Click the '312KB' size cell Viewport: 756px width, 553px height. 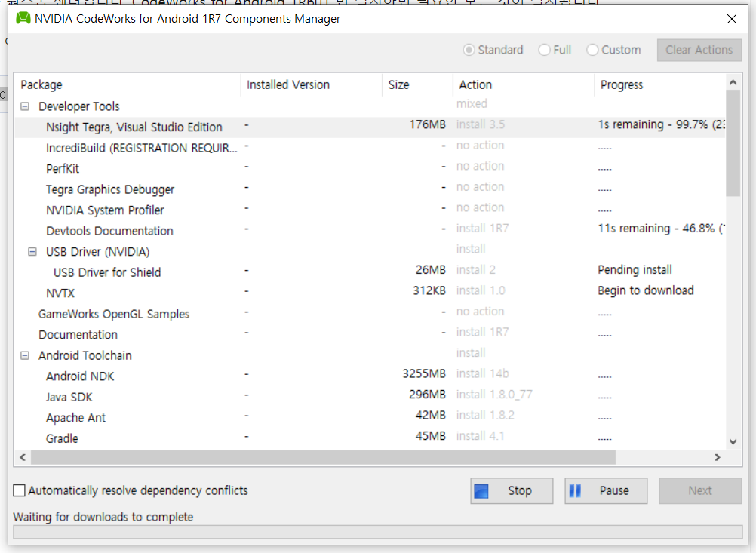[429, 290]
